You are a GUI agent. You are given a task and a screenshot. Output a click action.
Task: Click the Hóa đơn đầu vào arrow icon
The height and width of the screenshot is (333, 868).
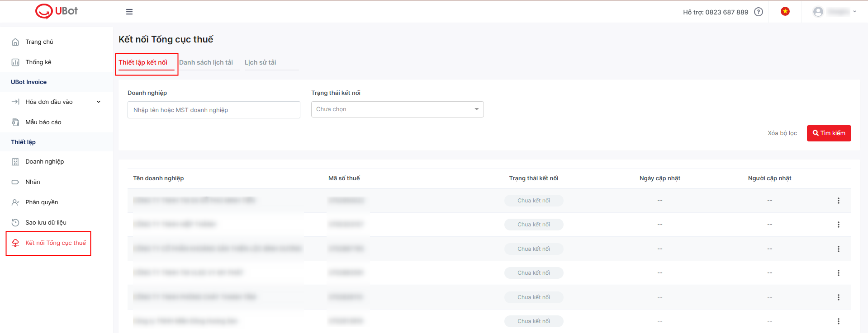click(x=15, y=102)
